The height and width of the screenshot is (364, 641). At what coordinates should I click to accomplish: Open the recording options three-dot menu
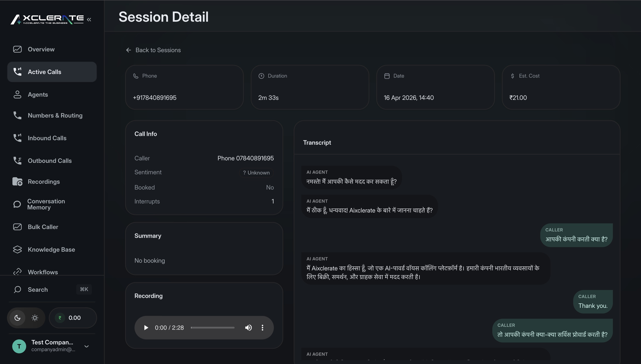tap(263, 327)
